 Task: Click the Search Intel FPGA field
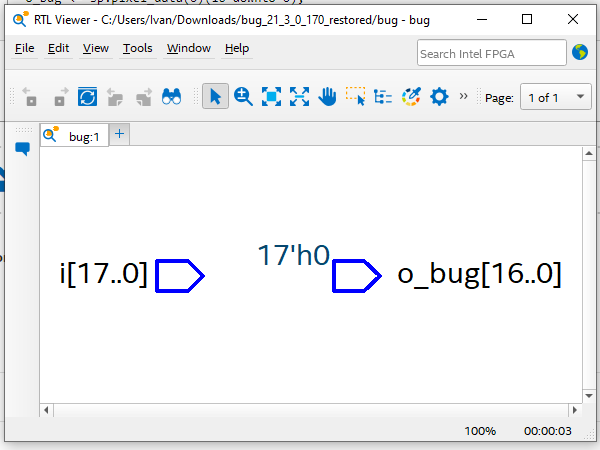click(x=492, y=53)
